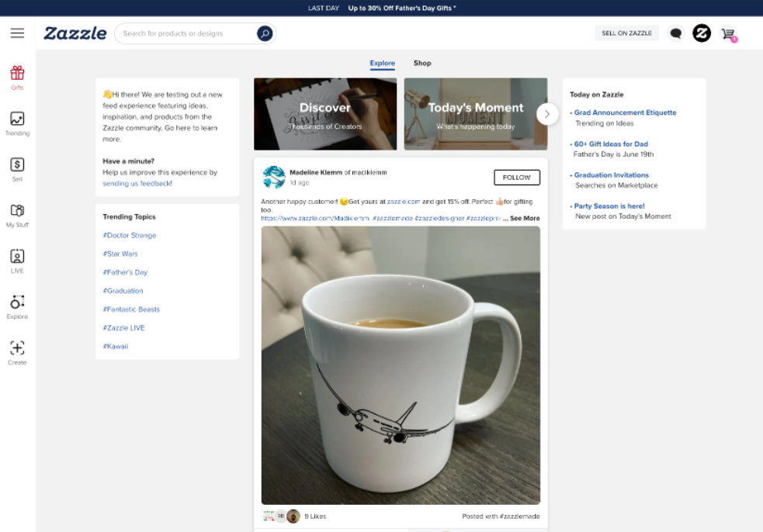The image size is (763, 532).
Task: Open Party Season is here! link
Action: (609, 206)
